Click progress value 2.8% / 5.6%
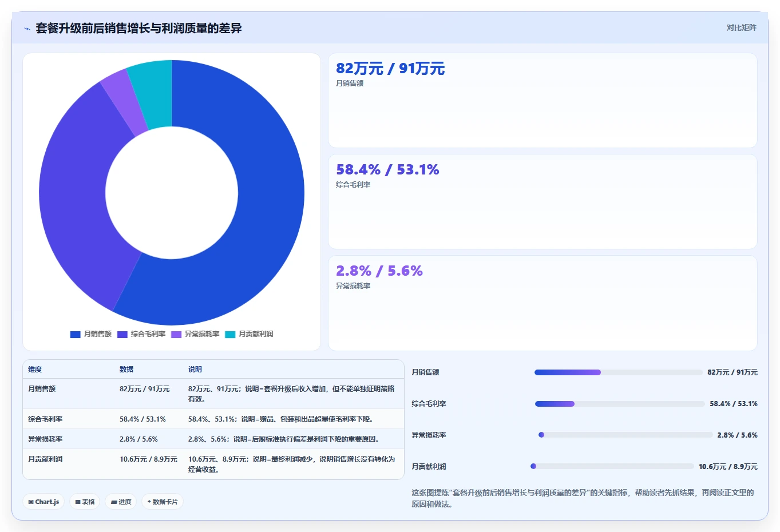Image resolution: width=780 pixels, height=532 pixels. click(738, 435)
